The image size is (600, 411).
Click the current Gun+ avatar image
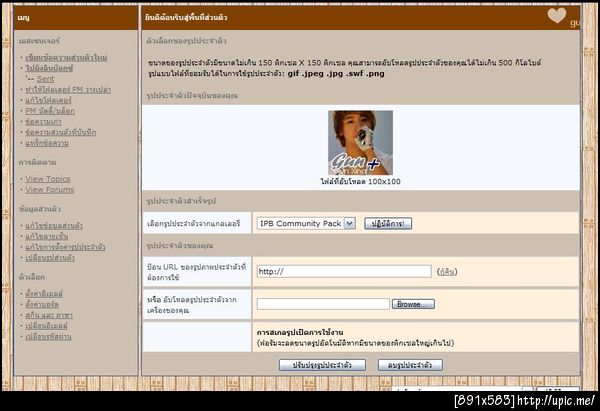(360, 143)
